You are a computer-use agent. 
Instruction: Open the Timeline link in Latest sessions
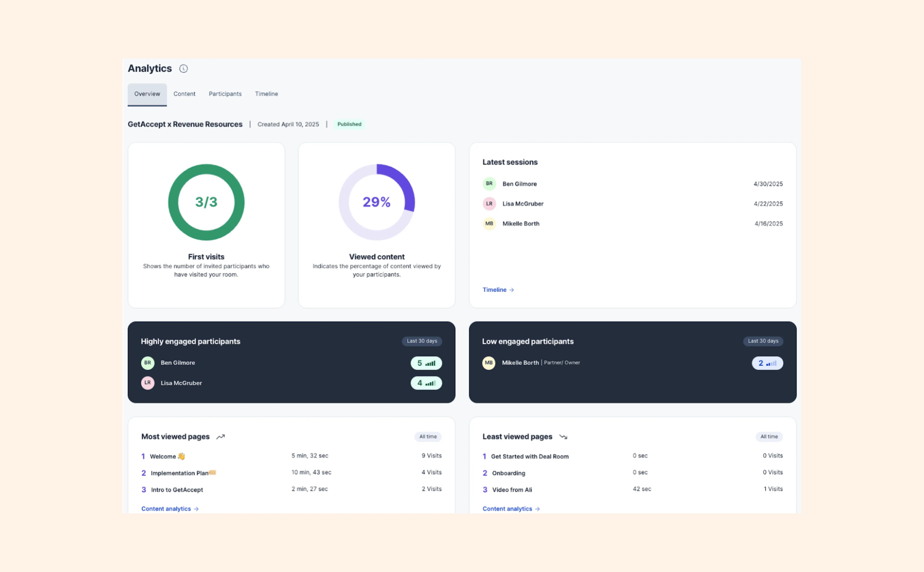tap(498, 290)
